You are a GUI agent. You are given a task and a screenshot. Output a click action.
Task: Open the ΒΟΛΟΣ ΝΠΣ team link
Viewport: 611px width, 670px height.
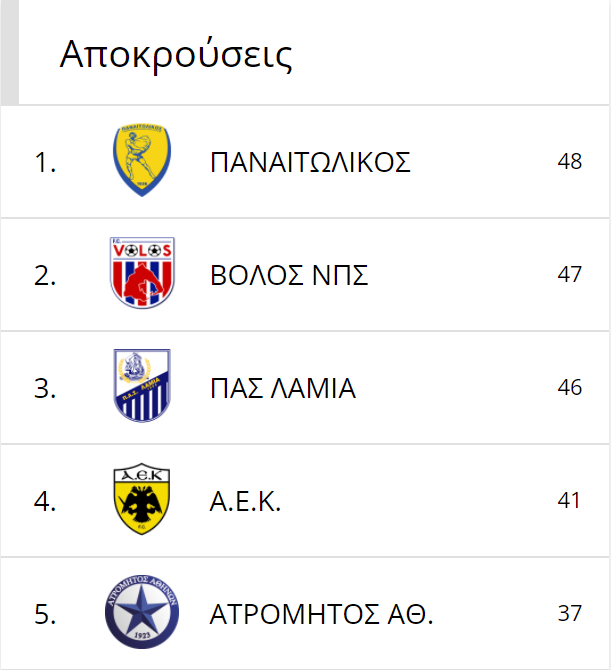coord(289,275)
